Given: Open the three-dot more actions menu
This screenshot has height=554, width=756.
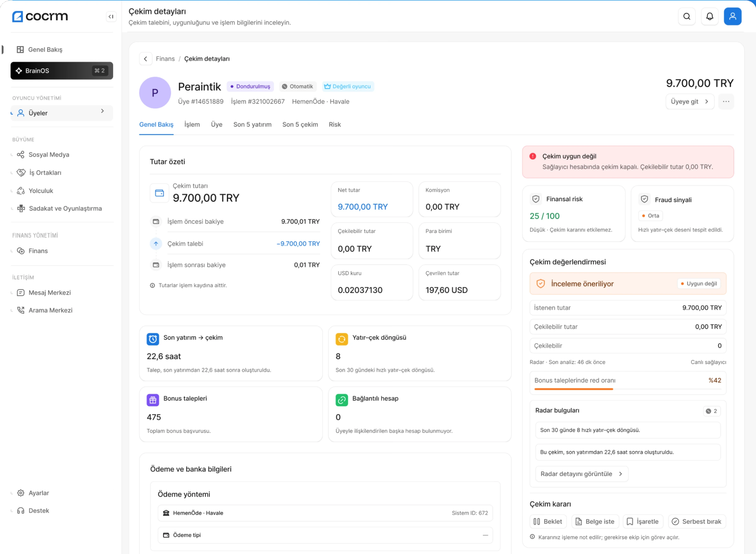Looking at the screenshot, I should click(x=726, y=102).
